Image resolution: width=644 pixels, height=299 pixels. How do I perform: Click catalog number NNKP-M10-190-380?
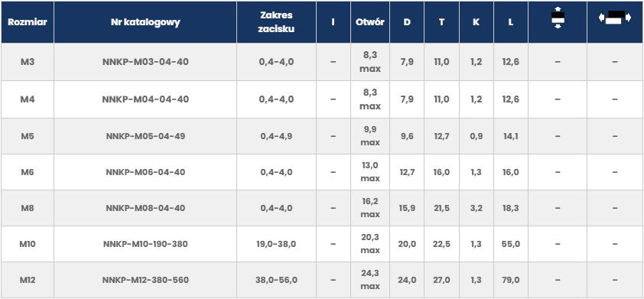145,244
